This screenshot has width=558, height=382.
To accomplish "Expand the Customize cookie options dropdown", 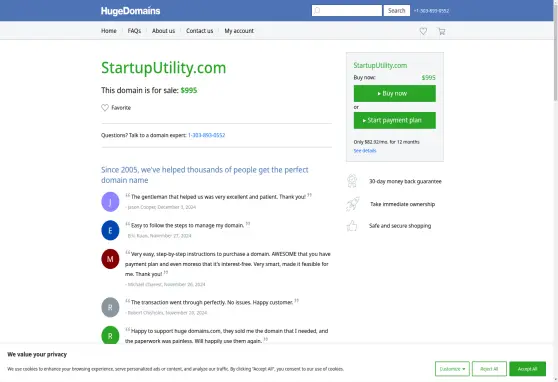I will tap(452, 369).
